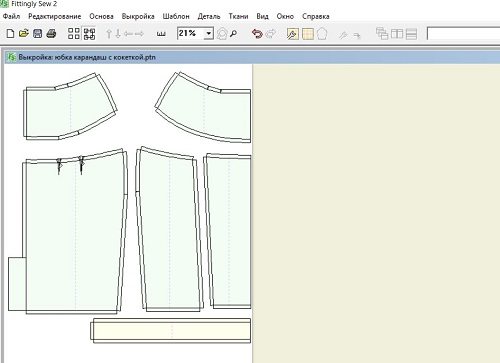Print the pattern with the printer icon

51,33
